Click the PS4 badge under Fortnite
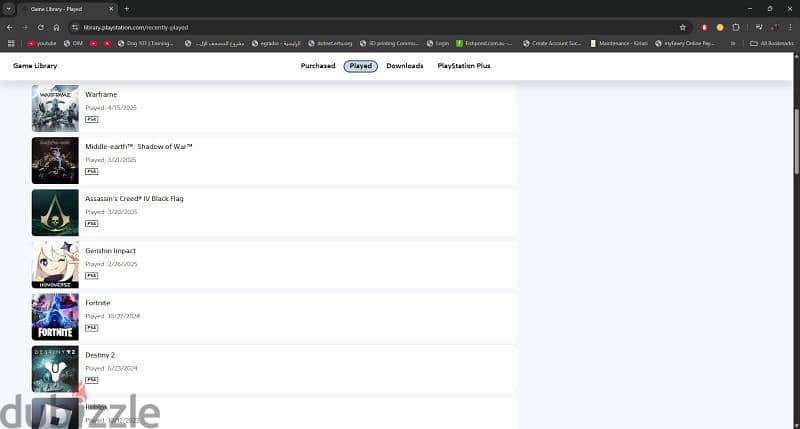The image size is (800, 429). [91, 327]
